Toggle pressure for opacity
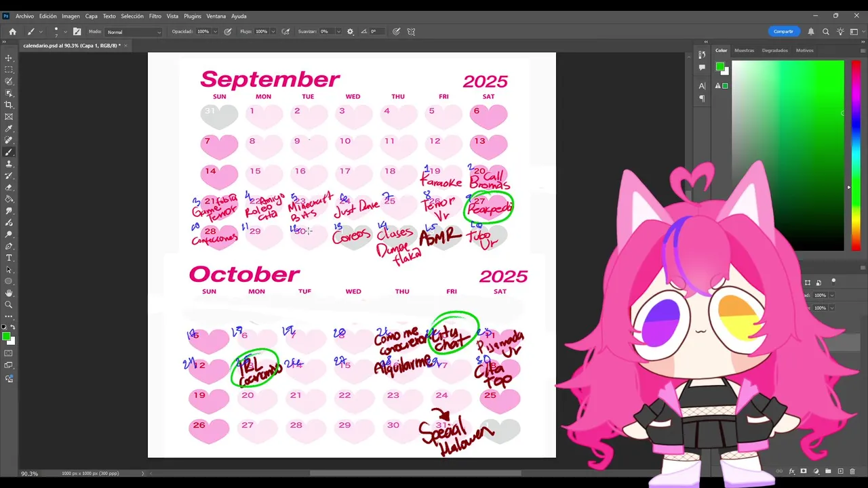Image resolution: width=868 pixels, height=488 pixels. coord(228,31)
